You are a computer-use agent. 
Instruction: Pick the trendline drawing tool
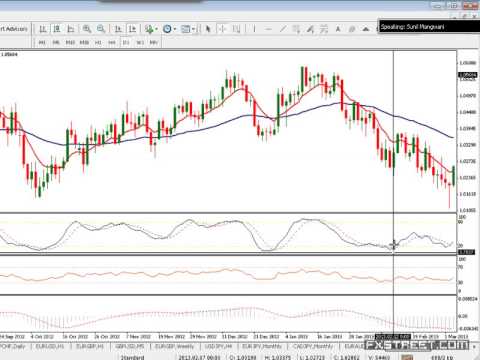coord(283,29)
